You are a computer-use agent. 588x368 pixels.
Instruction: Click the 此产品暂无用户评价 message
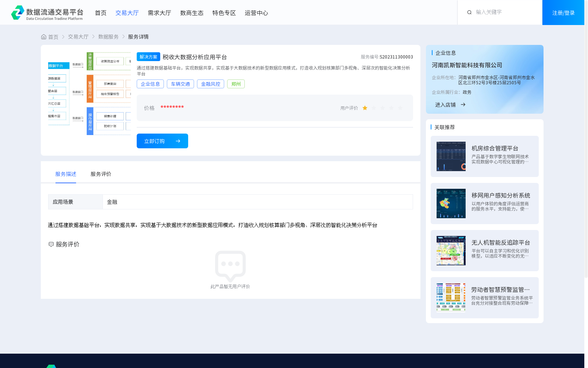[x=230, y=287]
